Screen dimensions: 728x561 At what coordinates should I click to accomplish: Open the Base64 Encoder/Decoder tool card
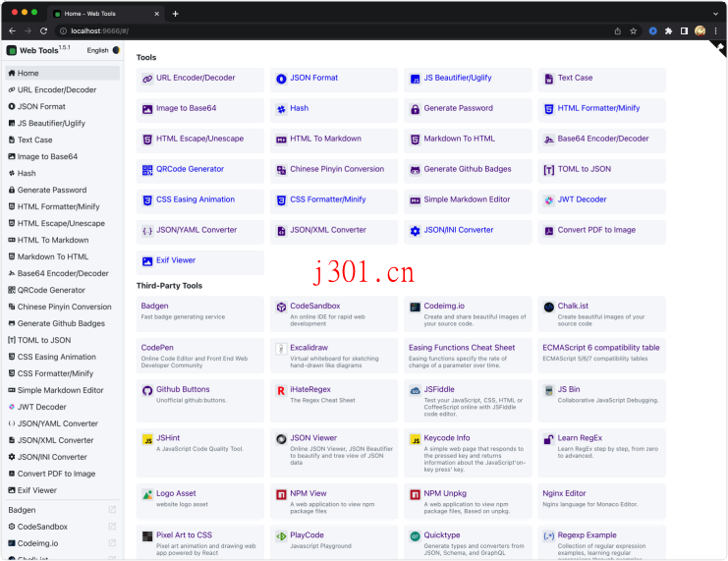601,140
